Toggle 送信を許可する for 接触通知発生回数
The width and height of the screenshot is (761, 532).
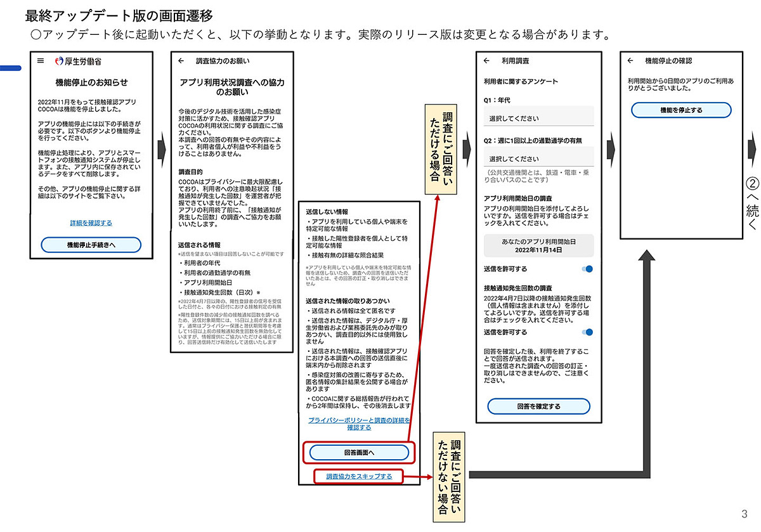(x=587, y=332)
